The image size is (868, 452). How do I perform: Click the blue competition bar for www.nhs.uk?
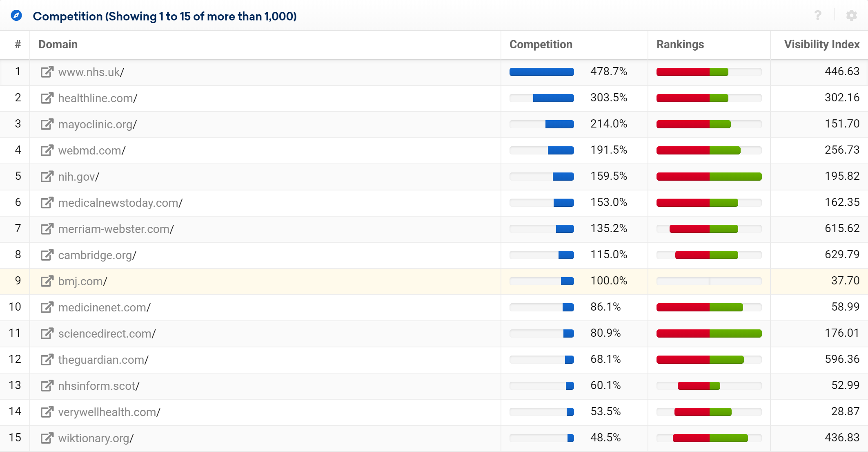pyautogui.click(x=542, y=72)
